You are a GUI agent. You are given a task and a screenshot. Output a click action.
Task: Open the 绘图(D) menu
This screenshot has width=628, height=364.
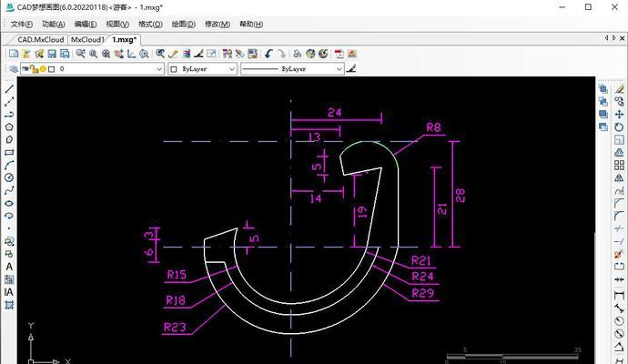pos(184,24)
